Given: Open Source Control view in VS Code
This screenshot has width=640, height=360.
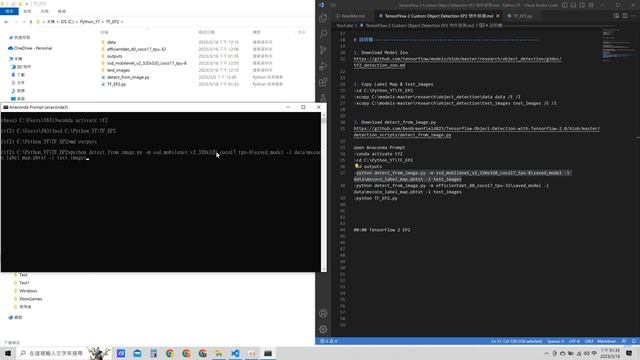Looking at the screenshot, I should tap(323, 50).
